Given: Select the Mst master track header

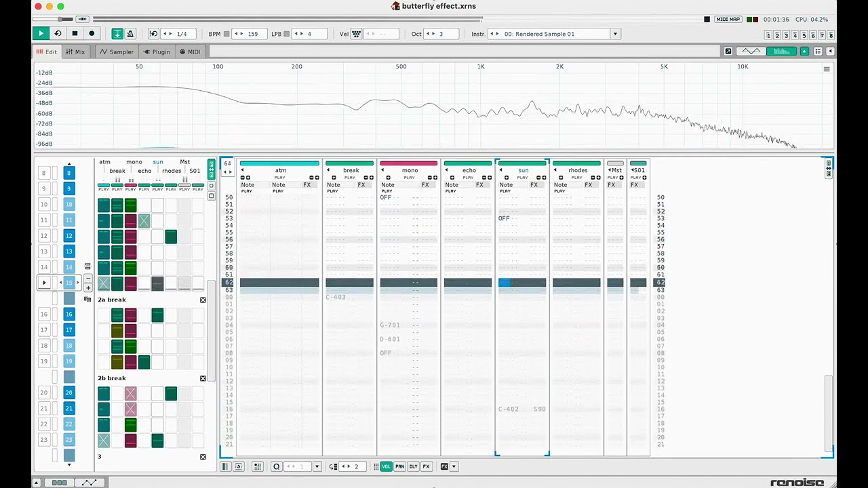Looking at the screenshot, I should coord(615,170).
